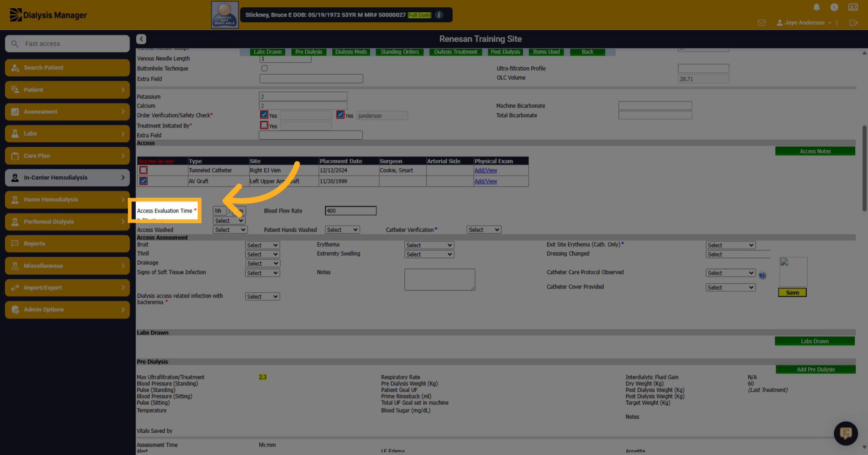
Task: Click the logout icon beside user name
Action: click(x=853, y=23)
